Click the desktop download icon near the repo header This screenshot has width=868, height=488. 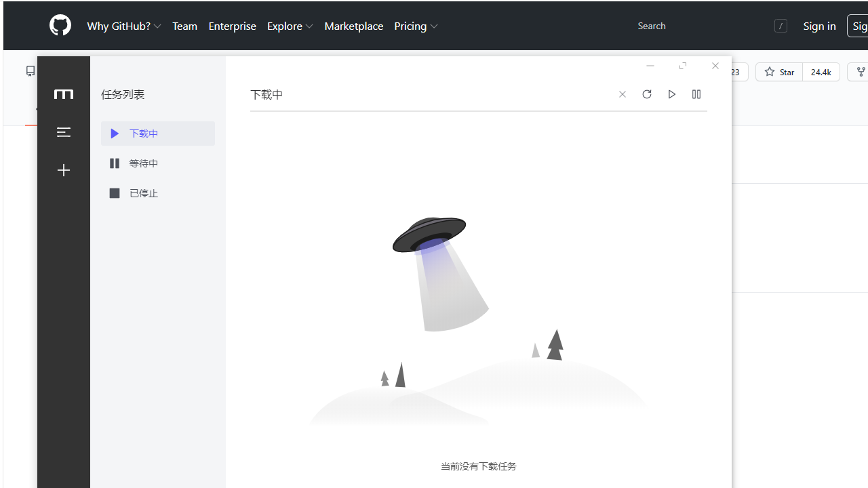(30, 70)
